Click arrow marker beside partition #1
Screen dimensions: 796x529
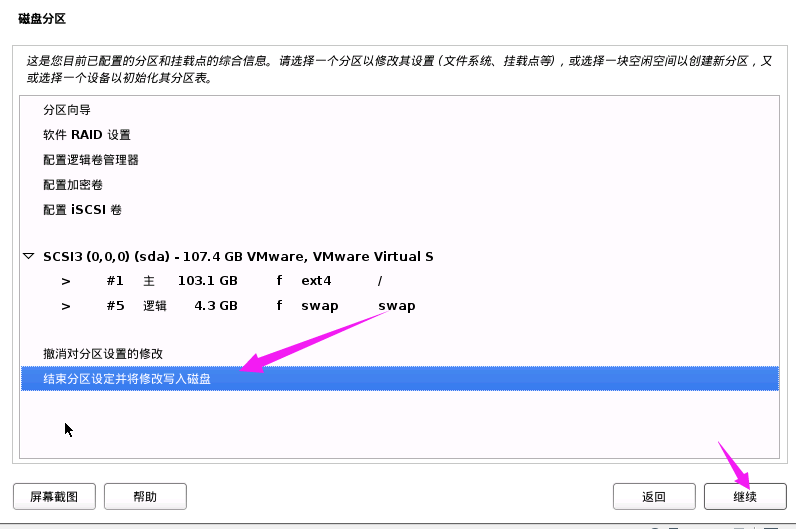tap(65, 281)
